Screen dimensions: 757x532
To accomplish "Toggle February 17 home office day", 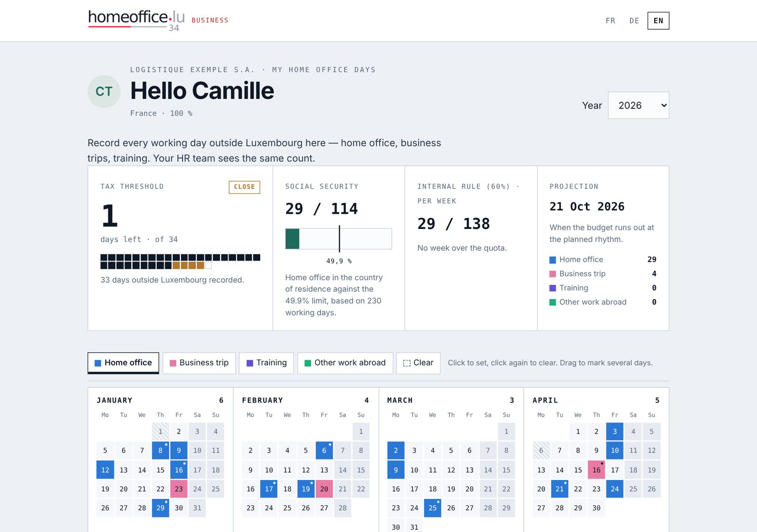I will pos(269,489).
